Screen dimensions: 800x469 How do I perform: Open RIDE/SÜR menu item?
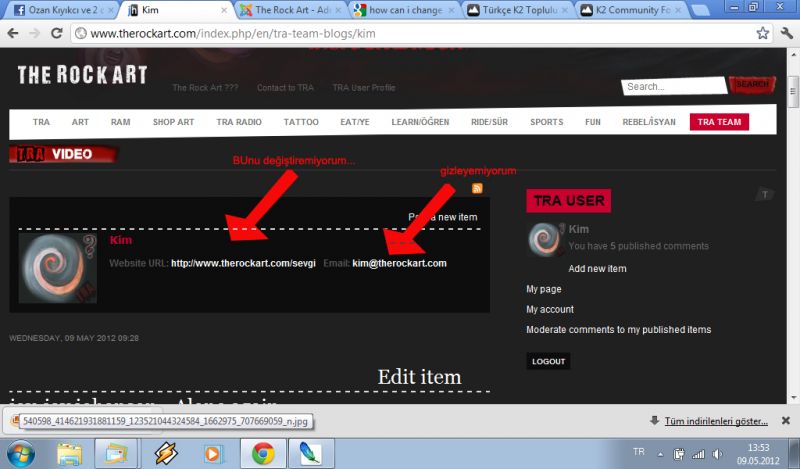pos(489,122)
